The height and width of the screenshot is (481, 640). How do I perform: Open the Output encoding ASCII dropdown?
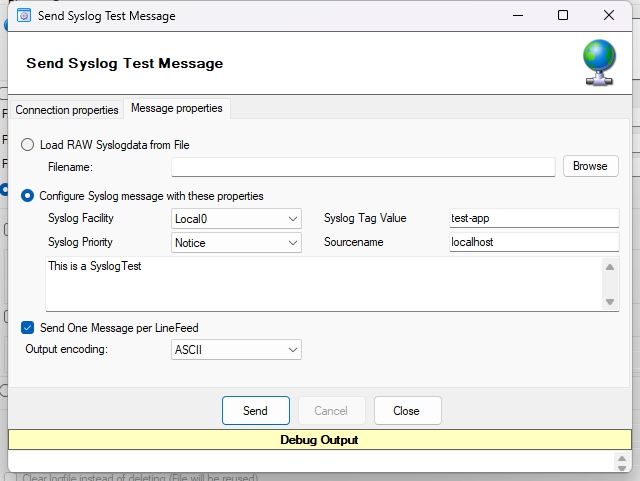coord(236,350)
